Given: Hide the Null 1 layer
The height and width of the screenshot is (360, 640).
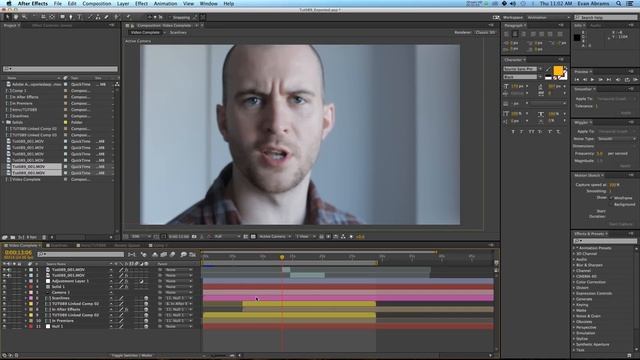Looking at the screenshot, I should tap(4, 327).
